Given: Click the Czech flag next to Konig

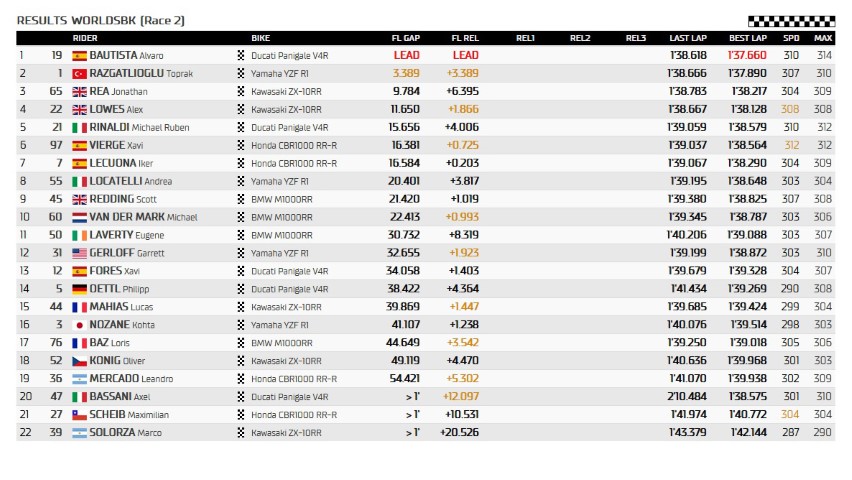Looking at the screenshot, I should click(x=80, y=361).
